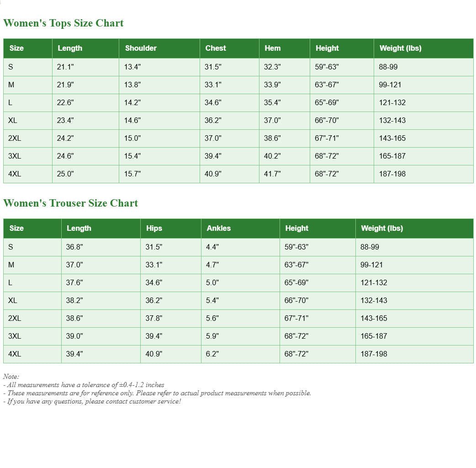Click the Hips column header
Viewport: 476px width, 468px height.
[154, 228]
